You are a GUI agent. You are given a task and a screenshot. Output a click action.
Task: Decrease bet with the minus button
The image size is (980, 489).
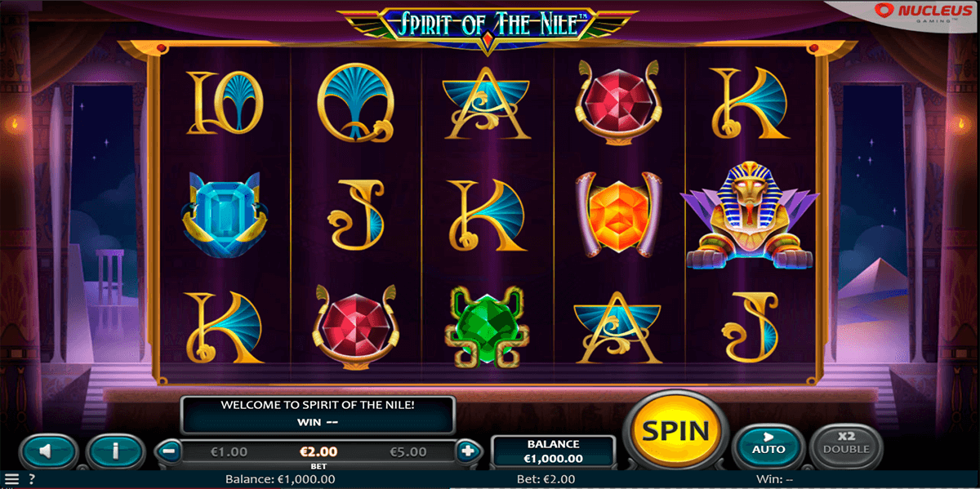[167, 450]
